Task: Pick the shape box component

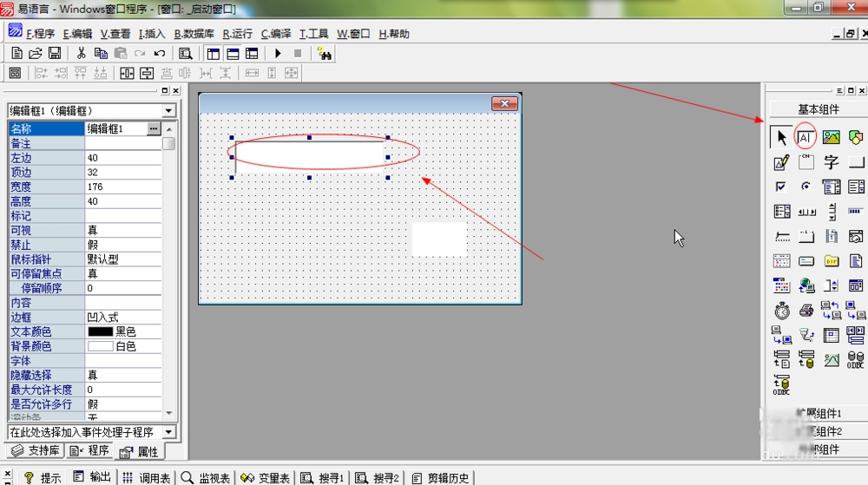Action: coord(855,136)
